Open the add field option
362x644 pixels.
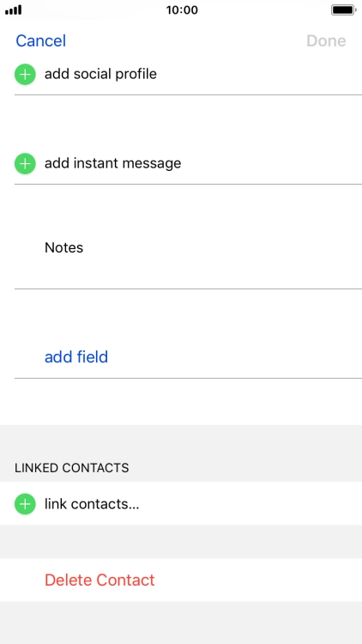(x=76, y=357)
